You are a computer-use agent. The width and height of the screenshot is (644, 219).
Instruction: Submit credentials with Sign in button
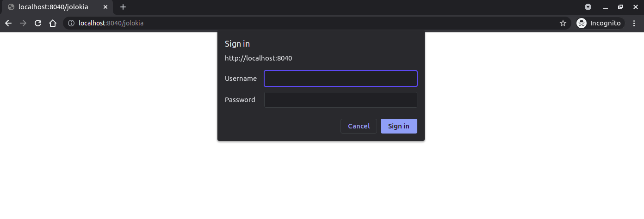coord(399,126)
